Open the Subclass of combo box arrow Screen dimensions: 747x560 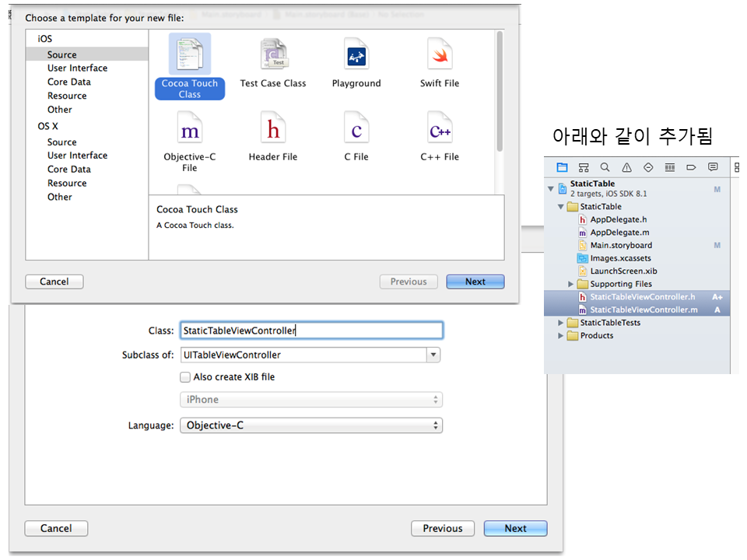point(433,355)
